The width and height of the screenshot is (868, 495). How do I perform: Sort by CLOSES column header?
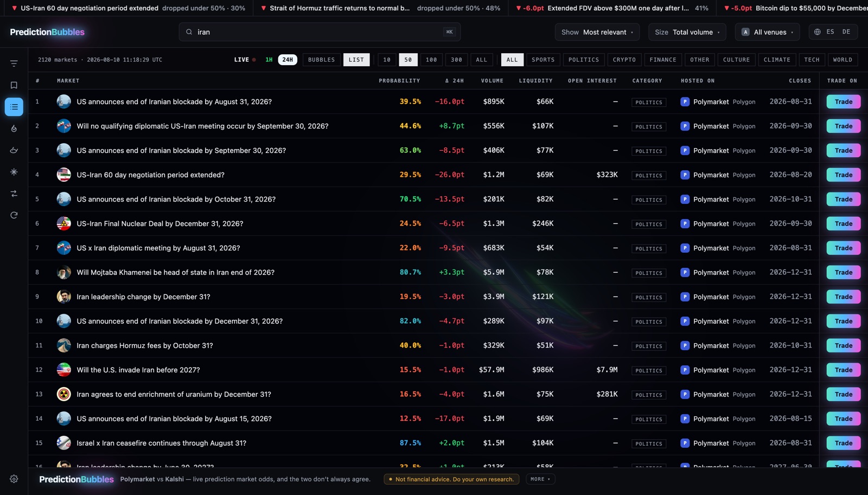click(800, 81)
